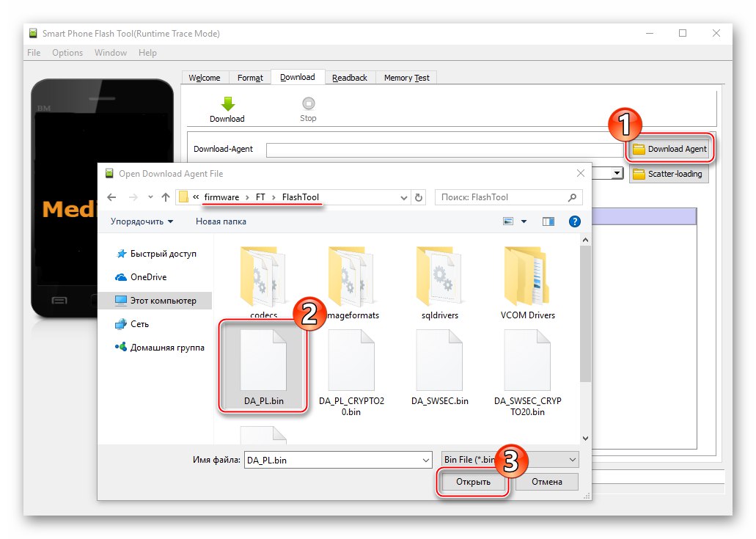Switch to the Memory Test tab
The image size is (756, 539).
[x=406, y=78]
